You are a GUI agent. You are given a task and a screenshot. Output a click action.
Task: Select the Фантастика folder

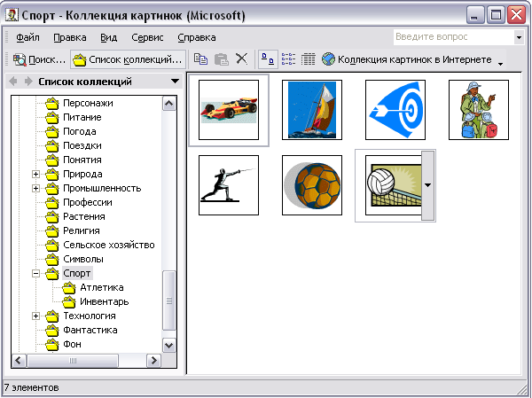(x=90, y=330)
